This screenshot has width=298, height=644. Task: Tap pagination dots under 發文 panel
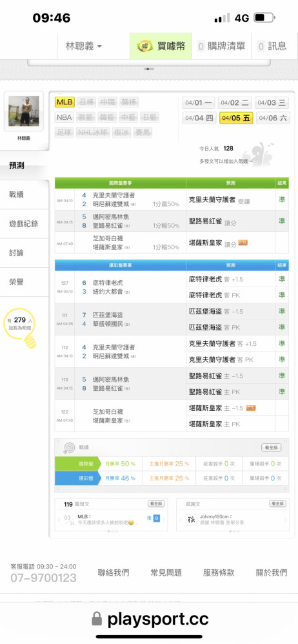tap(111, 531)
